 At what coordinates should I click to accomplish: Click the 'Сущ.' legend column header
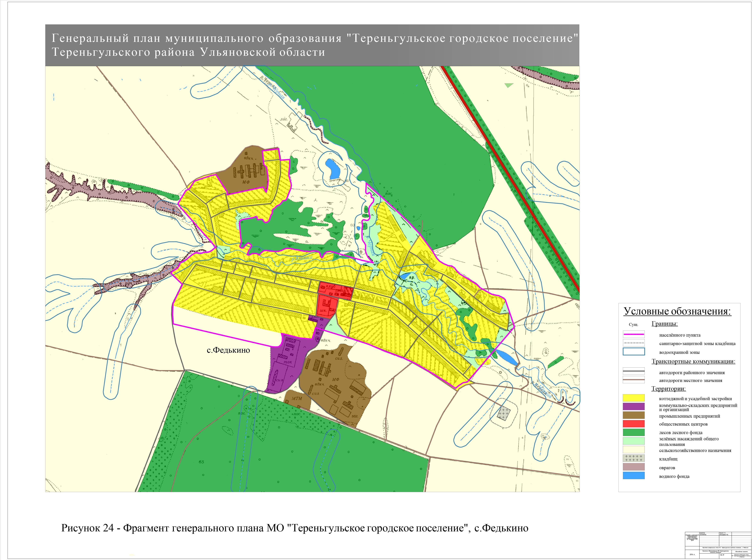coord(634,324)
